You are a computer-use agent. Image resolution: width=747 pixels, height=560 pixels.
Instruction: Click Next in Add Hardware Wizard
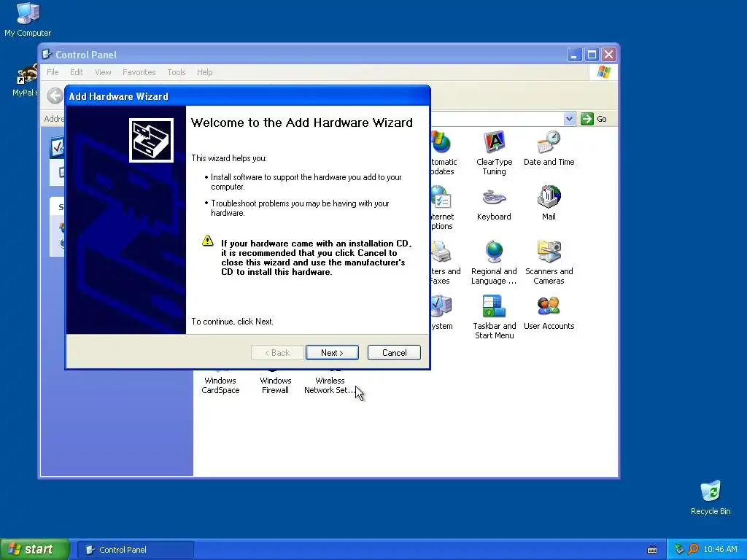click(x=332, y=352)
